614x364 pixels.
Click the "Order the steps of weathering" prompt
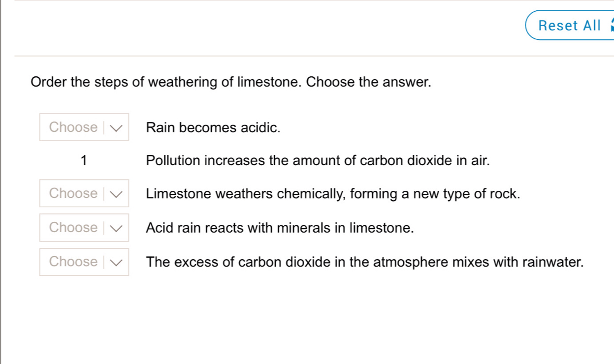click(231, 82)
